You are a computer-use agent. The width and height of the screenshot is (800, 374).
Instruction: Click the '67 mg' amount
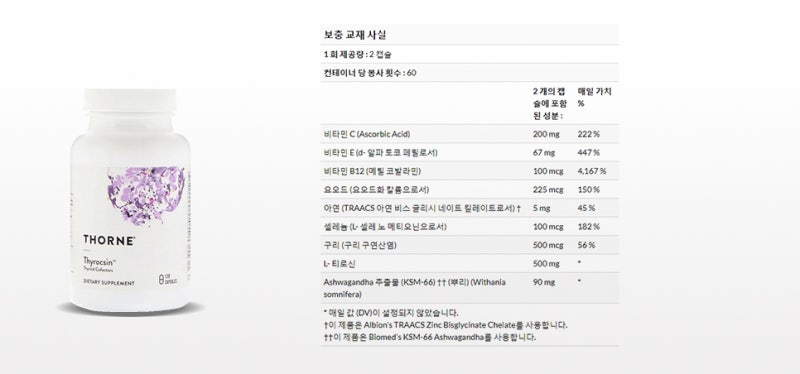pos(544,153)
